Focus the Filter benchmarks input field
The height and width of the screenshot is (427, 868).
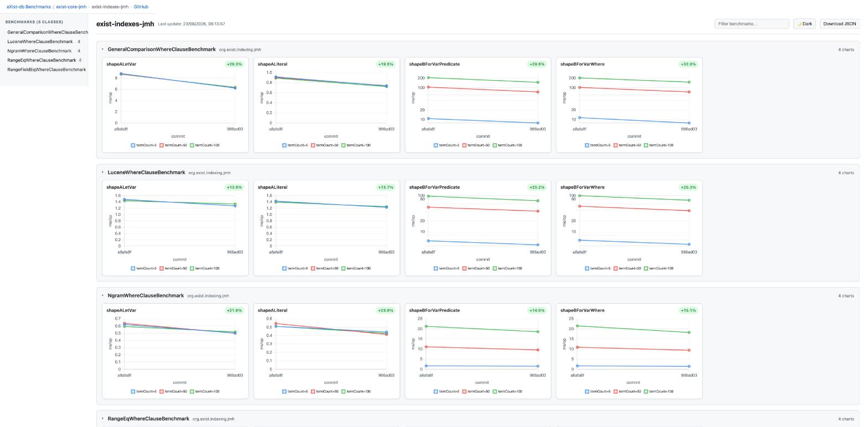(752, 24)
